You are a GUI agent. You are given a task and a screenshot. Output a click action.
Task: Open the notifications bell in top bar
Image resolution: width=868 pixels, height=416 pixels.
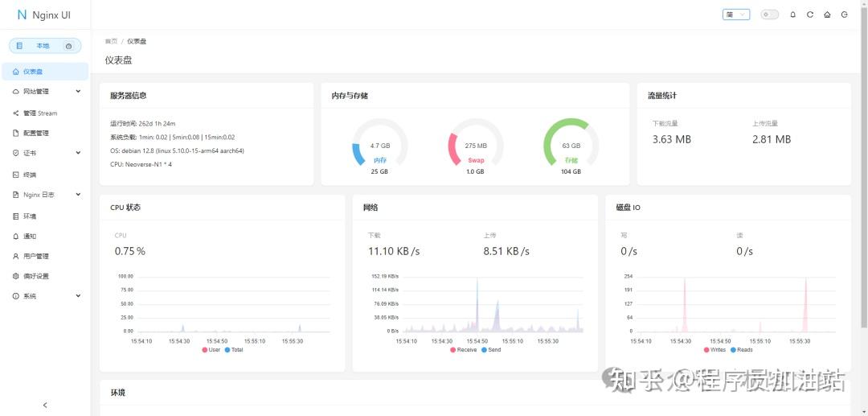pos(792,15)
